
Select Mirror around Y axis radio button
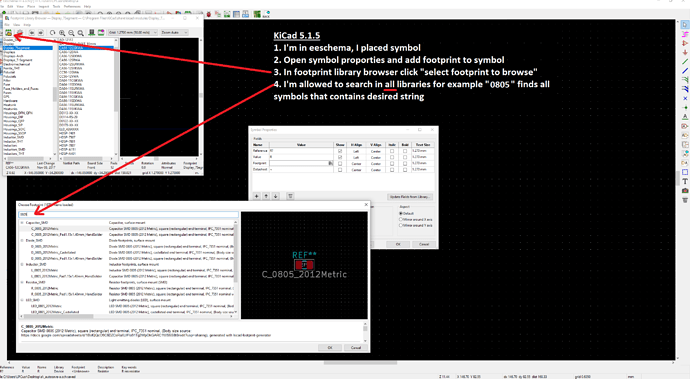[401, 225]
